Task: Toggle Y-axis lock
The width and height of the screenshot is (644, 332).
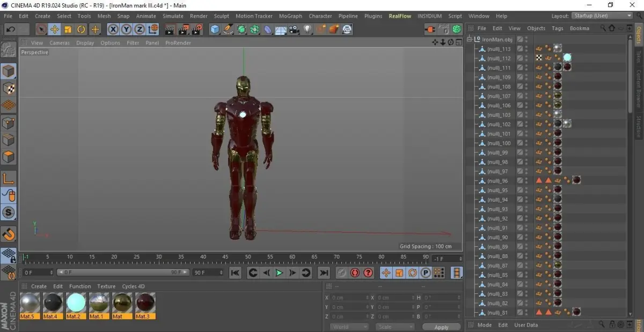Action: click(x=126, y=29)
